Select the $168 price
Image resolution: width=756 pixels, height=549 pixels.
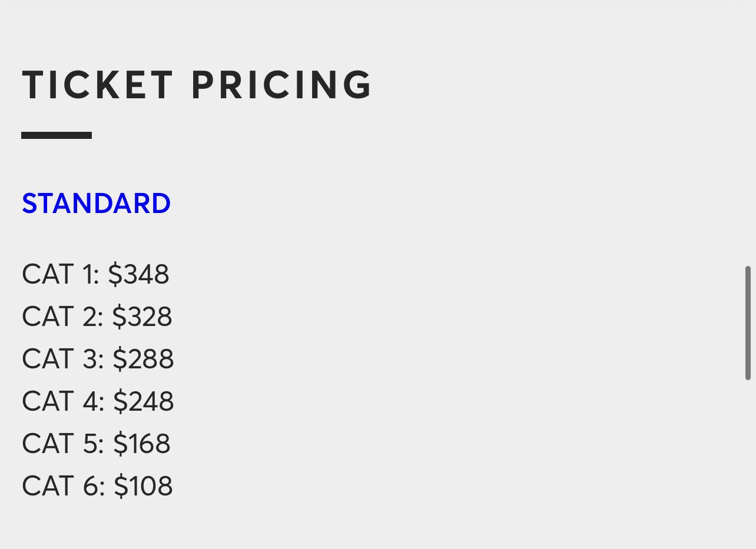pyautogui.click(x=142, y=444)
